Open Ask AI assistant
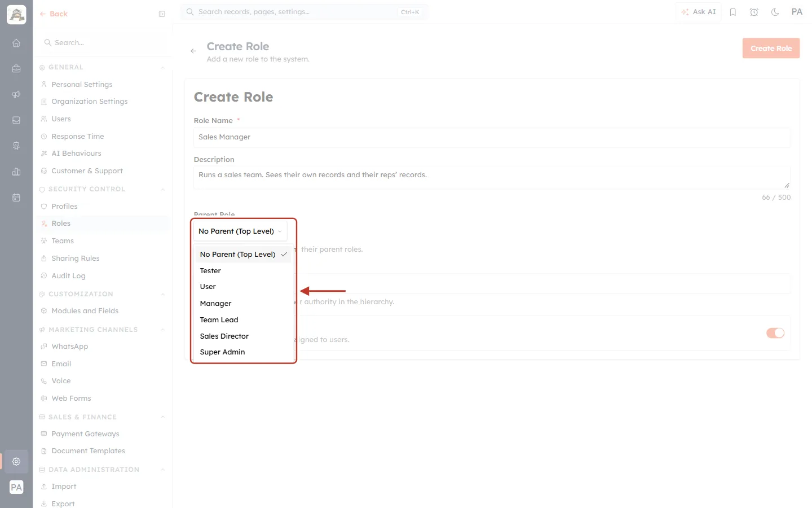This screenshot has height=508, width=812. (x=698, y=12)
